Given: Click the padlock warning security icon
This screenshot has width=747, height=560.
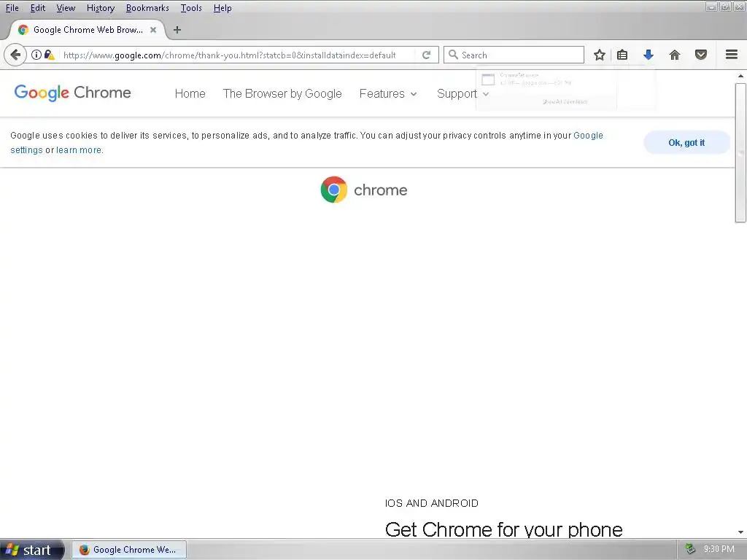Looking at the screenshot, I should [x=49, y=55].
